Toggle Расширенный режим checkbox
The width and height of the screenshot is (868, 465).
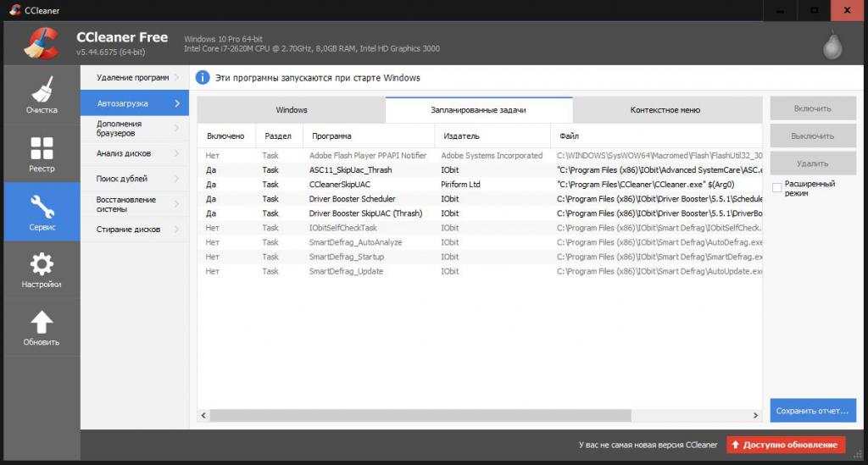coord(776,188)
